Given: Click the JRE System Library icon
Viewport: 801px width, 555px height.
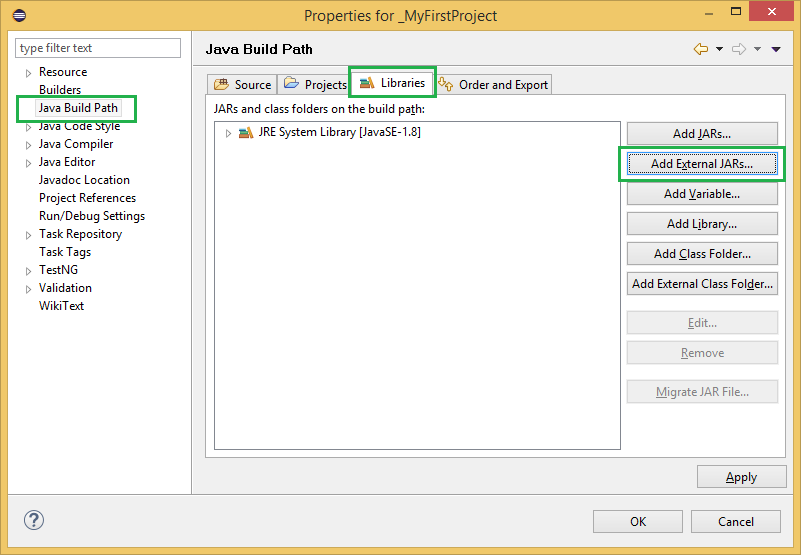Looking at the screenshot, I should click(x=246, y=133).
